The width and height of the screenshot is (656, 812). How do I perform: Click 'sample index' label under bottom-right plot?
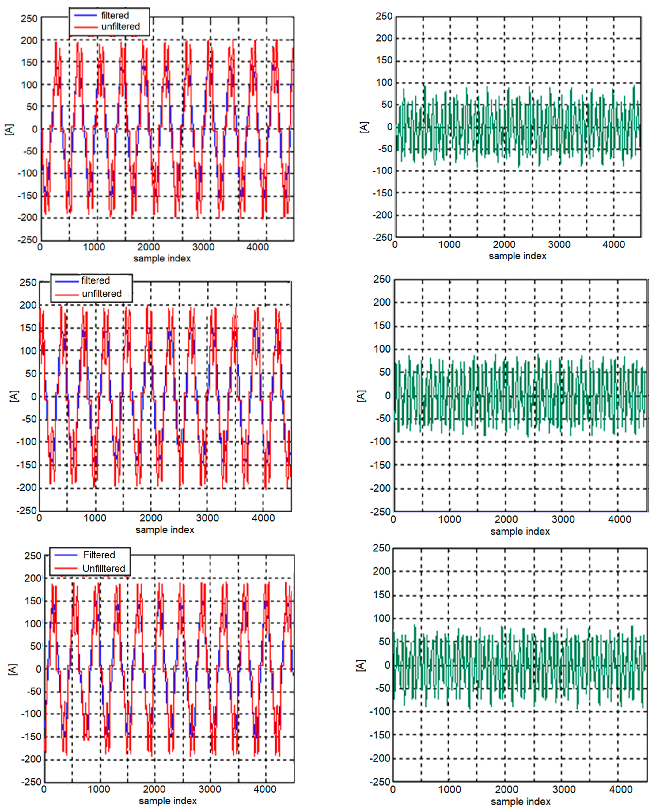click(x=520, y=801)
